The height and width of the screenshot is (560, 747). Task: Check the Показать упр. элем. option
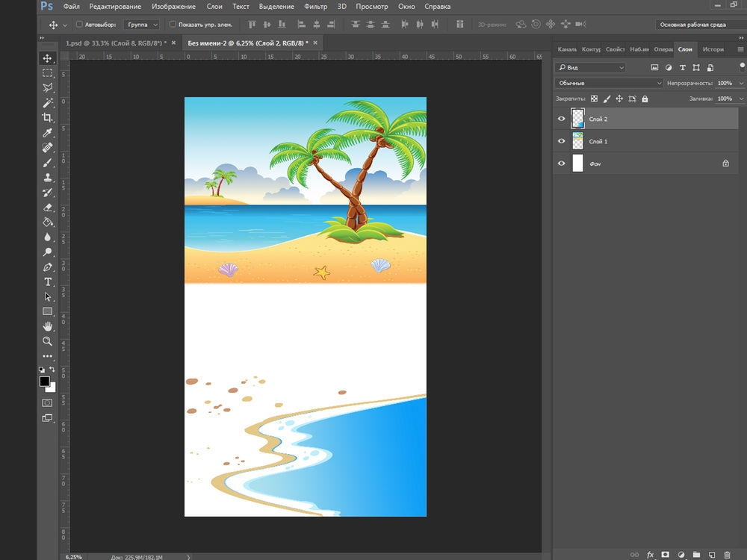(x=173, y=25)
